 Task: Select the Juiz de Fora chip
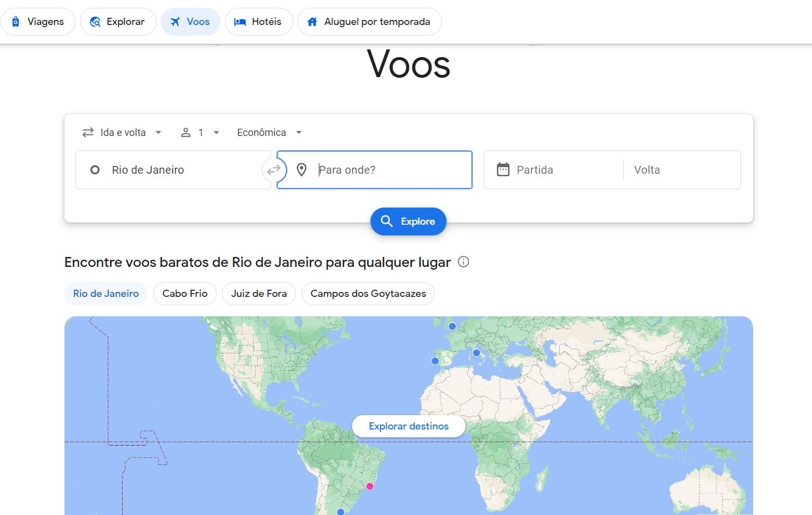pos(259,294)
